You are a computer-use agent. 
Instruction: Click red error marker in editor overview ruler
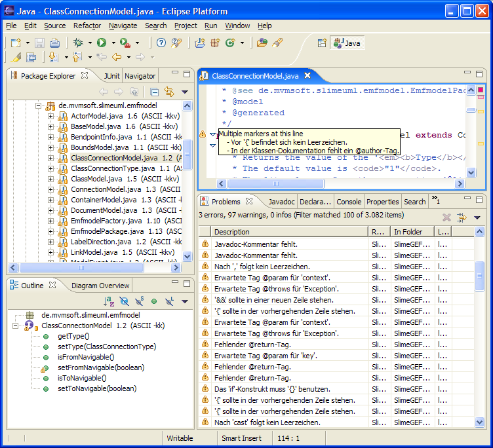(481, 90)
